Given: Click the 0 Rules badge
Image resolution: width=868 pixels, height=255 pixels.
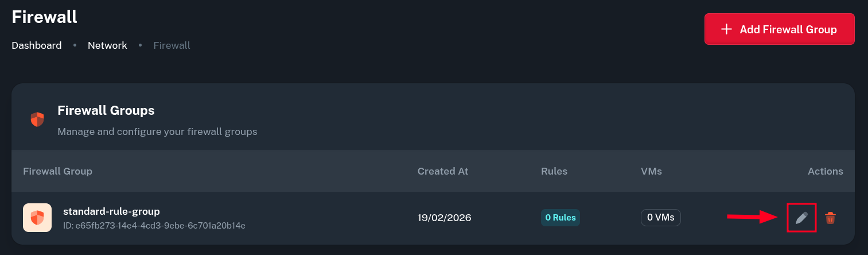Looking at the screenshot, I should pyautogui.click(x=560, y=218).
